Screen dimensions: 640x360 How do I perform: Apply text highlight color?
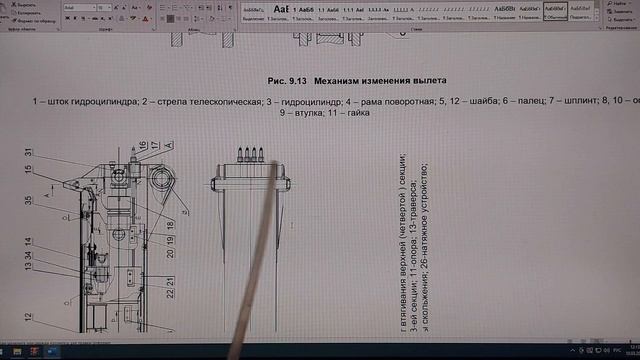[133, 18]
